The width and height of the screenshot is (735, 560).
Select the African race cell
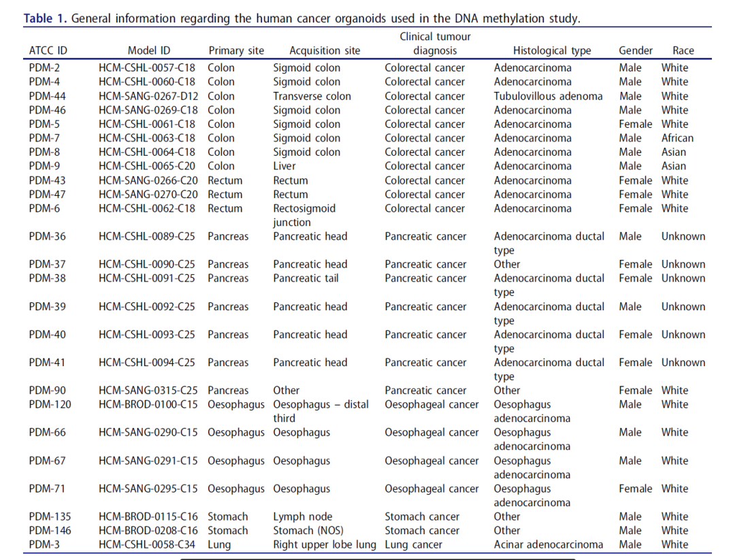[x=677, y=138]
